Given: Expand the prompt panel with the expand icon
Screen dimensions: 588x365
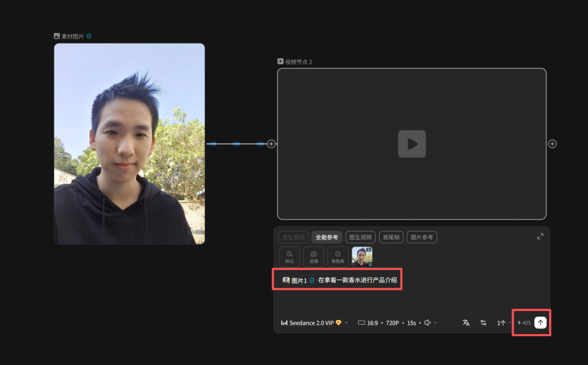Looking at the screenshot, I should pyautogui.click(x=540, y=236).
